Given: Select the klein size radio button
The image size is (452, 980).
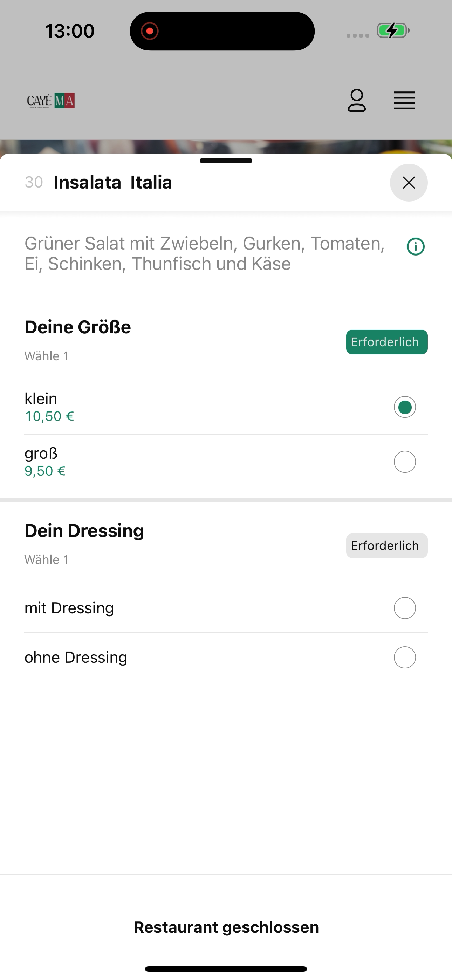Looking at the screenshot, I should coord(404,407).
